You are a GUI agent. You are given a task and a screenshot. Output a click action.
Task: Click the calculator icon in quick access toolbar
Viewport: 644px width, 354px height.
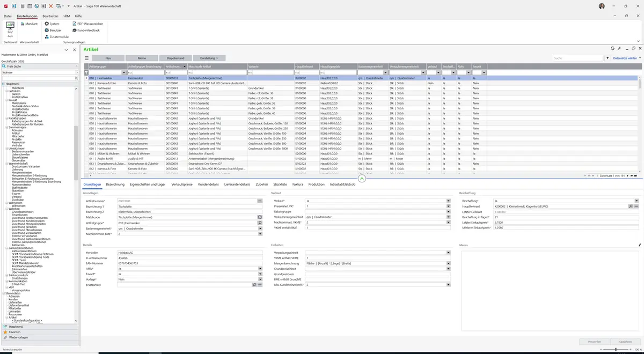[22, 6]
